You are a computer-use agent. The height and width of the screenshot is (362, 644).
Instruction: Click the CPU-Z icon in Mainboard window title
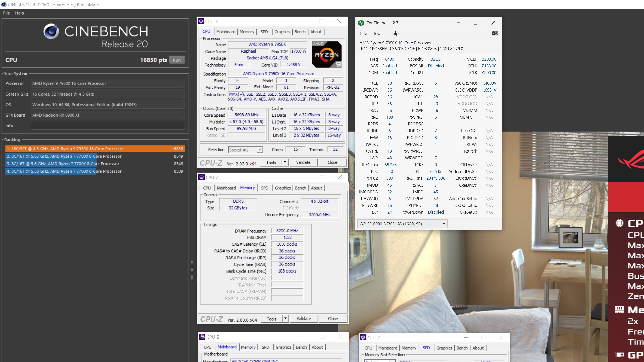(202, 337)
